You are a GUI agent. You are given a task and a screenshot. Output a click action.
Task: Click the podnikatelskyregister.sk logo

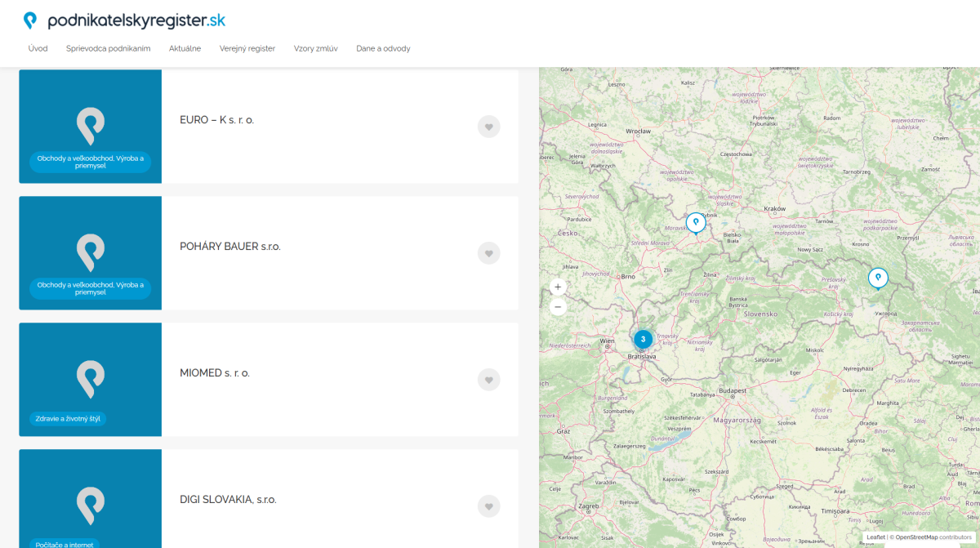click(x=124, y=20)
